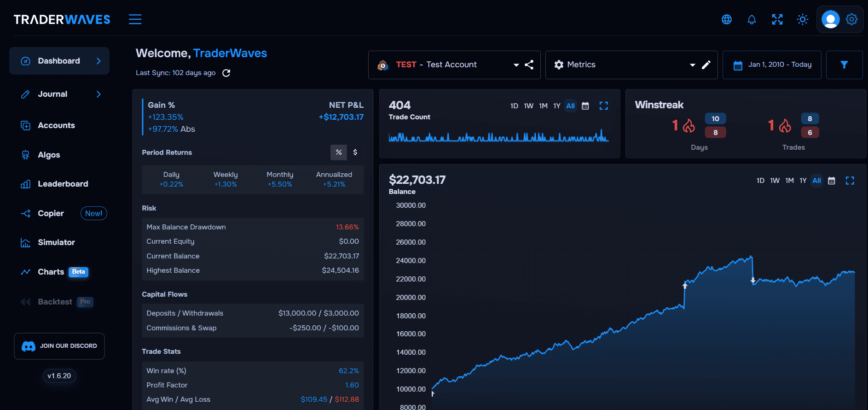Image resolution: width=868 pixels, height=410 pixels.
Task: Open the notifications bell
Action: (x=752, y=19)
